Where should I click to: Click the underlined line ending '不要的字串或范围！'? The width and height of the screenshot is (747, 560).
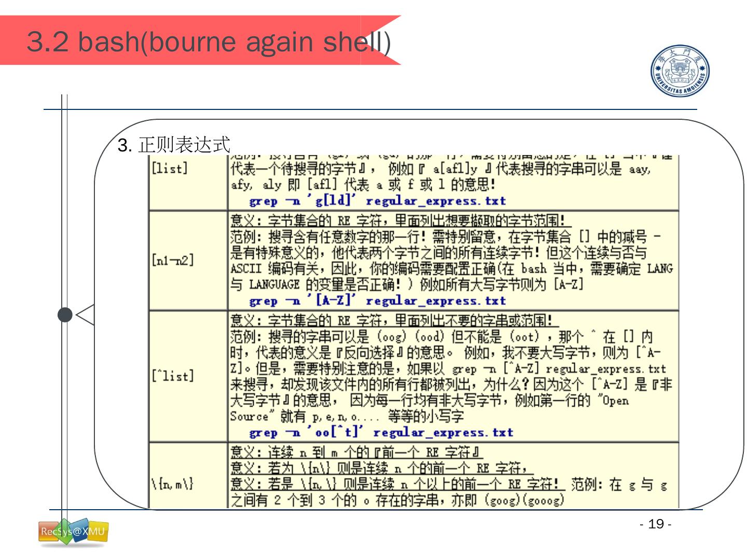(394, 321)
